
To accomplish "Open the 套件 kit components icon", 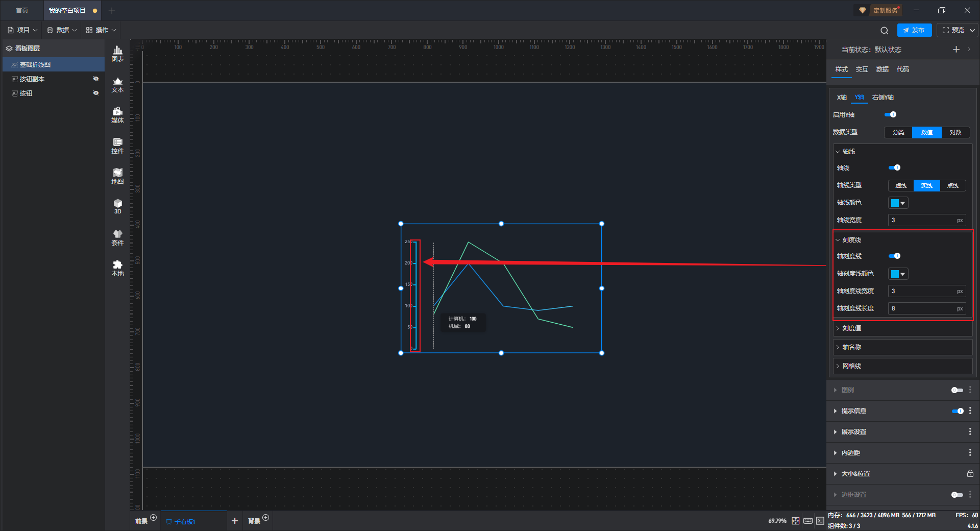I will point(117,237).
